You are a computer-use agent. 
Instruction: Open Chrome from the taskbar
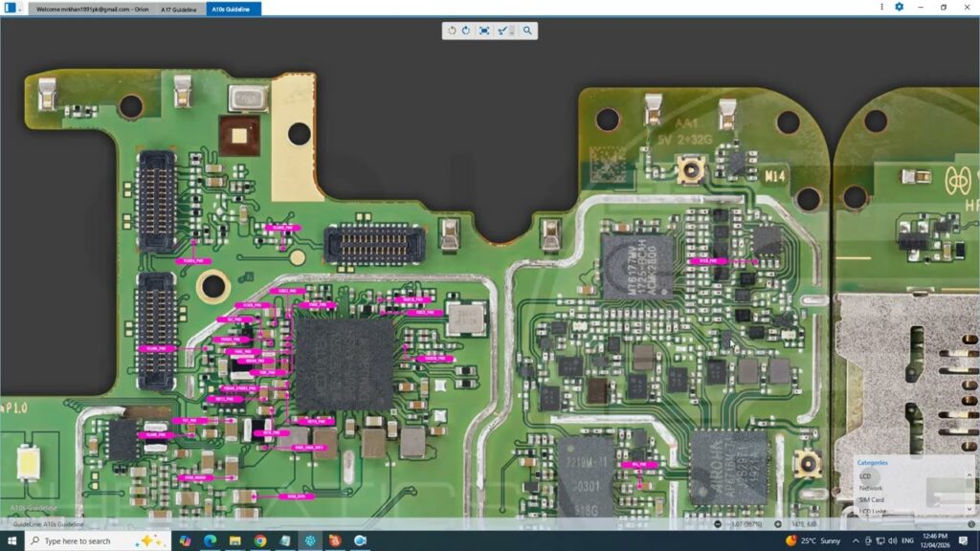point(259,540)
